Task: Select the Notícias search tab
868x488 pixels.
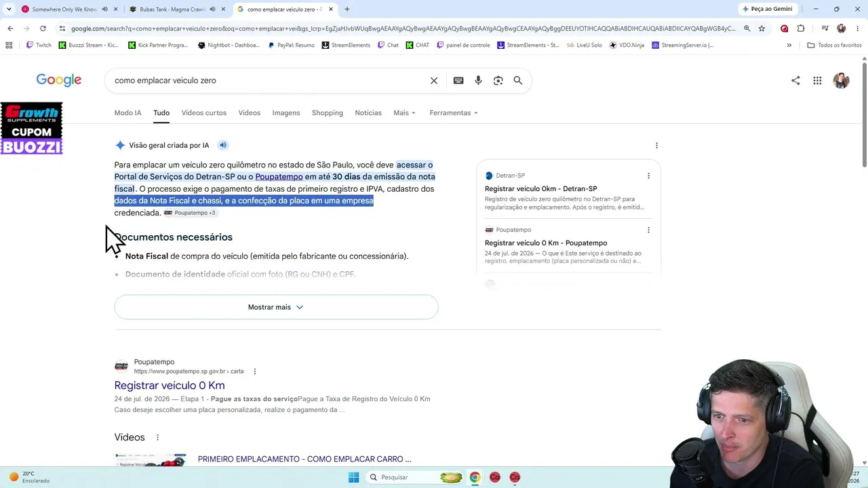Action: [368, 113]
